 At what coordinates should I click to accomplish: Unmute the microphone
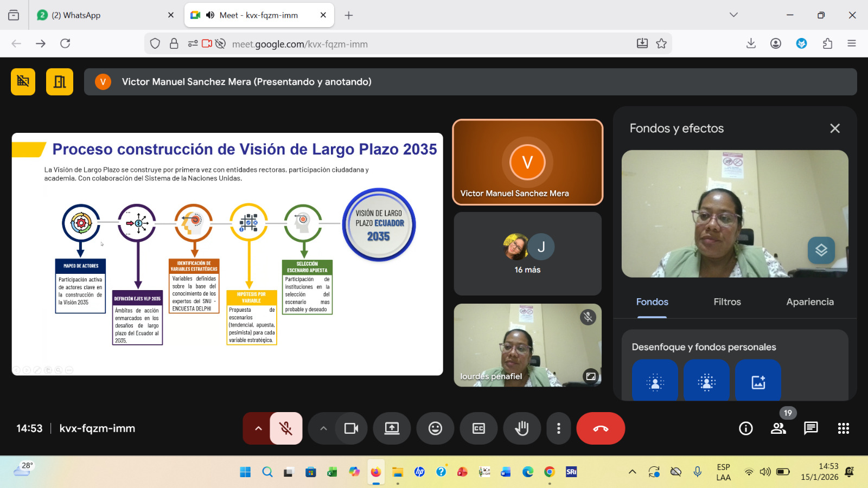(x=286, y=428)
